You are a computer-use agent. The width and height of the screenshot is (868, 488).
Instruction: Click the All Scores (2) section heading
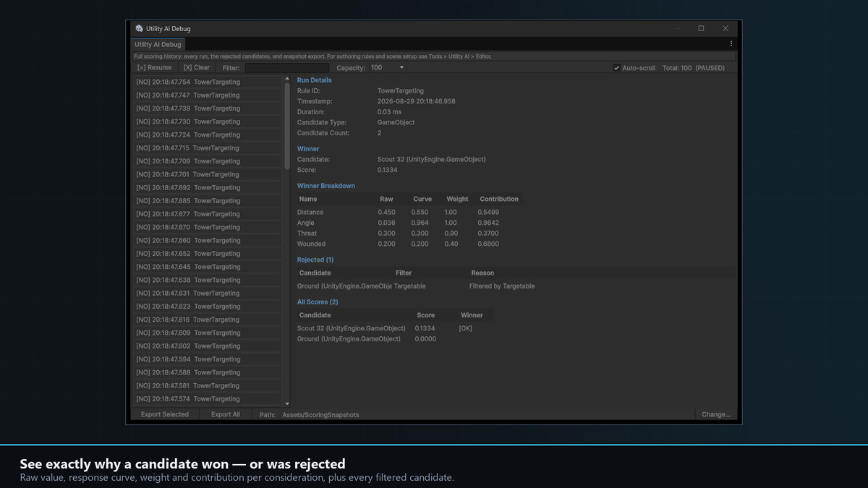tap(318, 302)
